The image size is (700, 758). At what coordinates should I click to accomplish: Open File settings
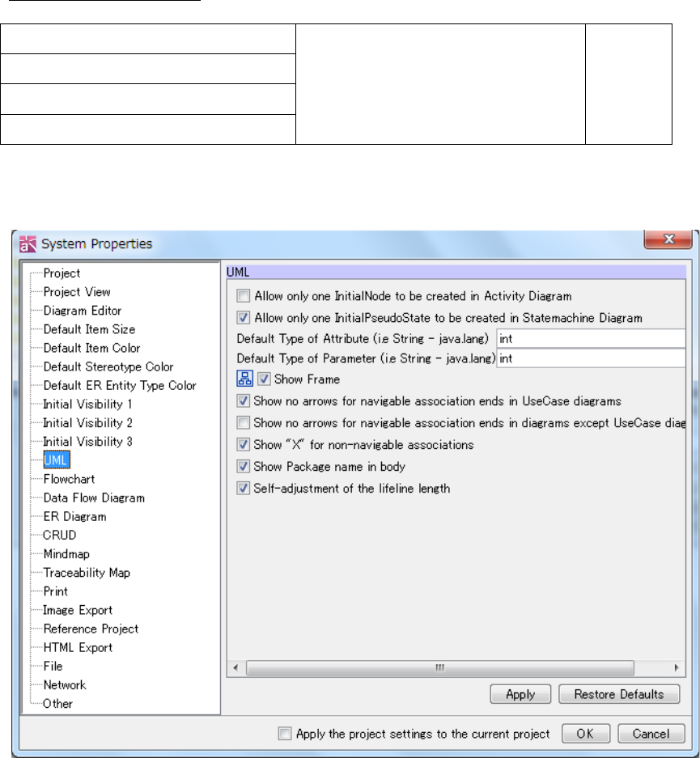[x=53, y=666]
